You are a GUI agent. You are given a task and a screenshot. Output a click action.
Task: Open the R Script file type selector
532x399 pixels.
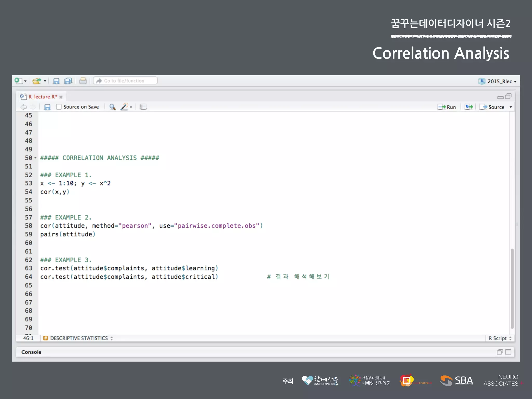[x=500, y=338]
